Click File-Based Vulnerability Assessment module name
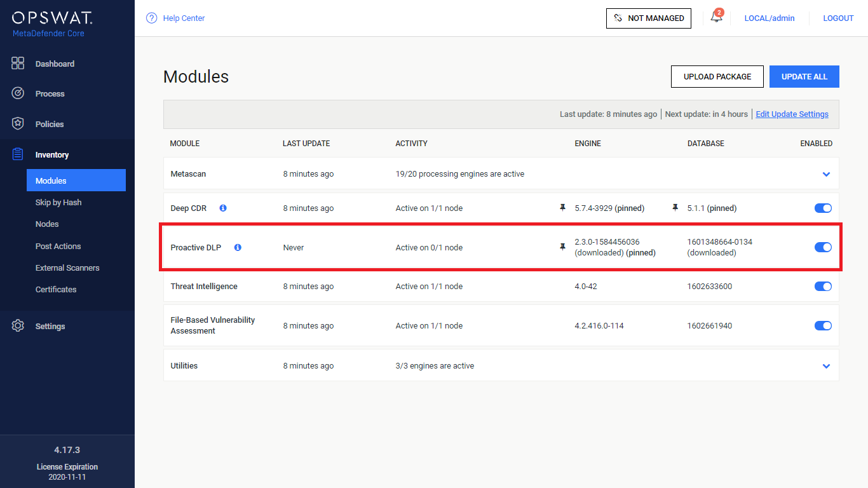The width and height of the screenshot is (868, 488). point(213,325)
